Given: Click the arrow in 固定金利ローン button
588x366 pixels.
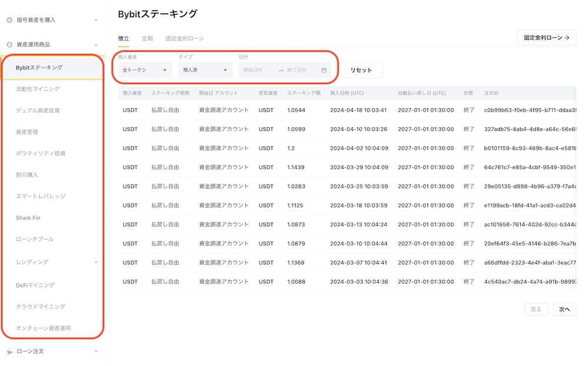Looking at the screenshot, I should click(x=567, y=38).
